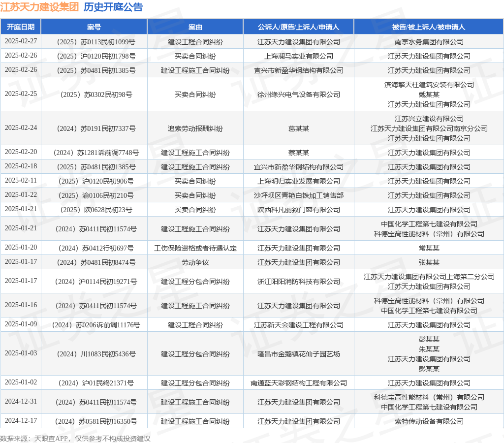
Task: Click the date cell 2025-02-27
Action: click(x=21, y=41)
